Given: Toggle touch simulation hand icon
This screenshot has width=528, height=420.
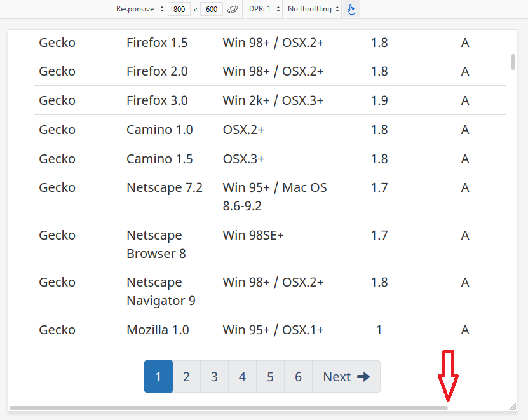Looking at the screenshot, I should [351, 10].
